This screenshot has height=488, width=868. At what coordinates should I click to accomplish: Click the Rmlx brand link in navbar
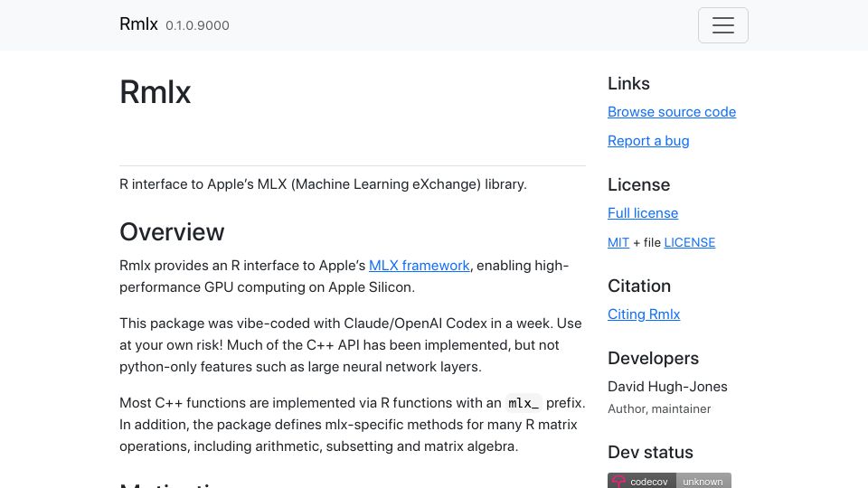pos(138,24)
